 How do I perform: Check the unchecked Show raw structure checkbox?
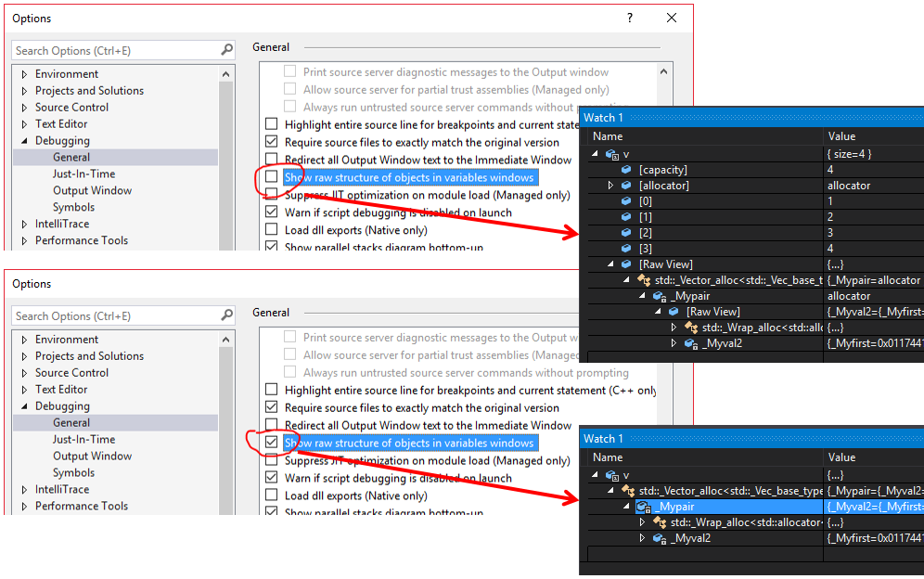pos(271,177)
